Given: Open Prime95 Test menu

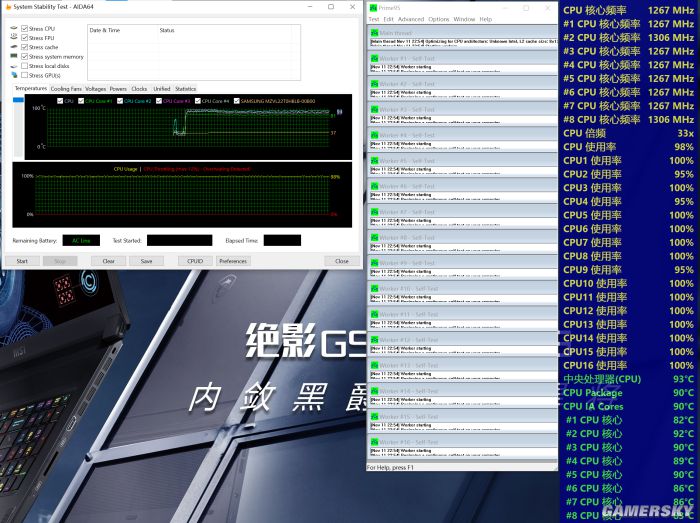Looking at the screenshot, I should coord(374,19).
